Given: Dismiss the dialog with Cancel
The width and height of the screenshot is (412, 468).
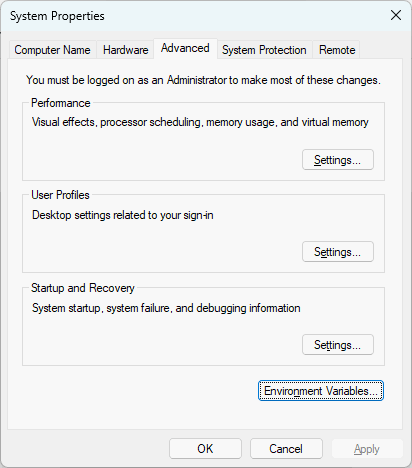Looking at the screenshot, I should (286, 449).
